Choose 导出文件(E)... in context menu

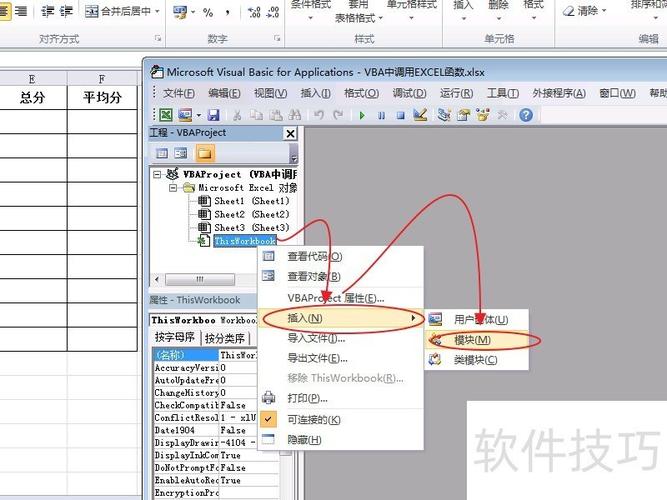pyautogui.click(x=317, y=358)
